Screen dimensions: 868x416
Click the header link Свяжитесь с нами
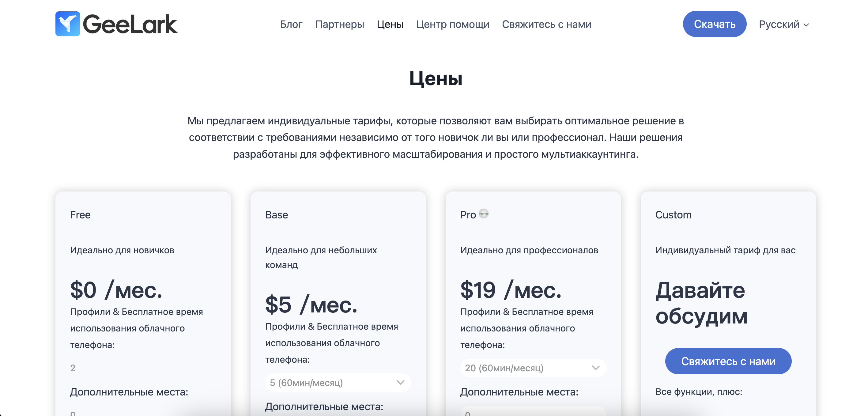pyautogui.click(x=546, y=24)
